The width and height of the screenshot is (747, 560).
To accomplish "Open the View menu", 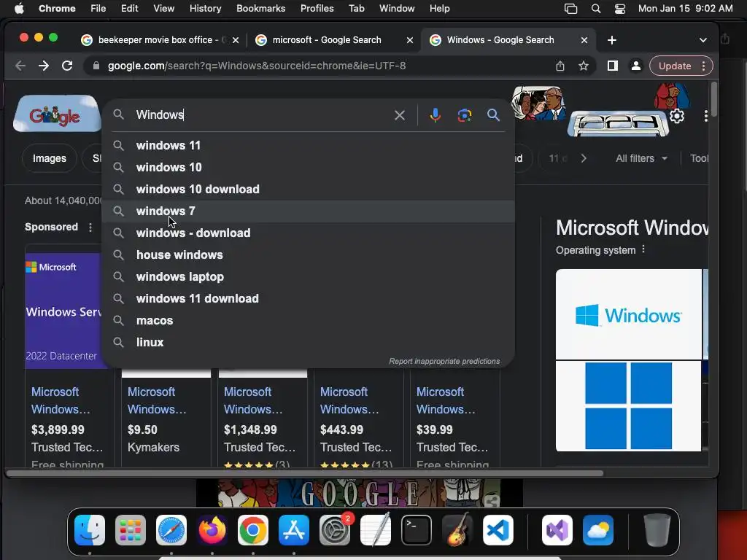I will tap(163, 9).
